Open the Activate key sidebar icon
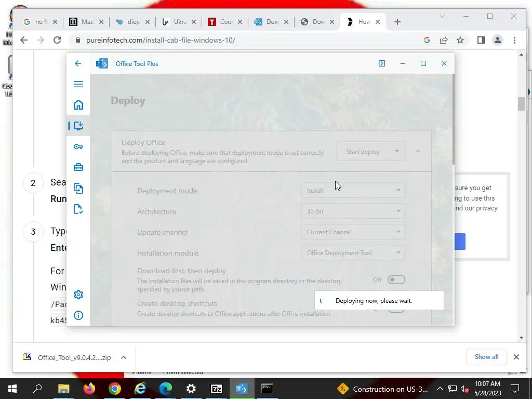 pos(78,147)
